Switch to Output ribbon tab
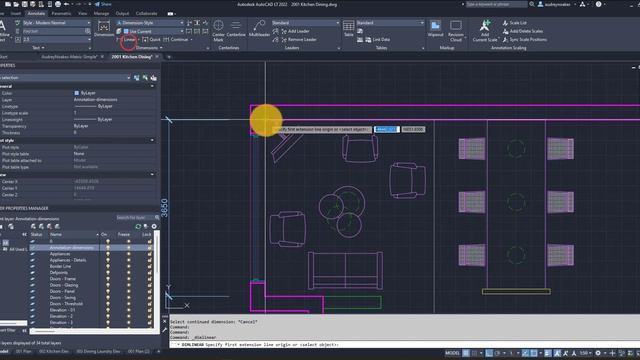The height and width of the screenshot is (360, 640). [122, 13]
